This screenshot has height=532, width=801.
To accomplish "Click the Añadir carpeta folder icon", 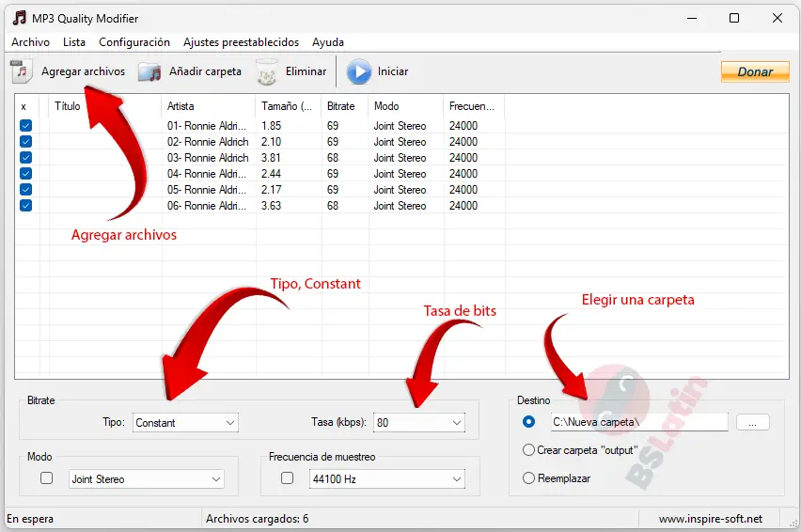I will (149, 72).
